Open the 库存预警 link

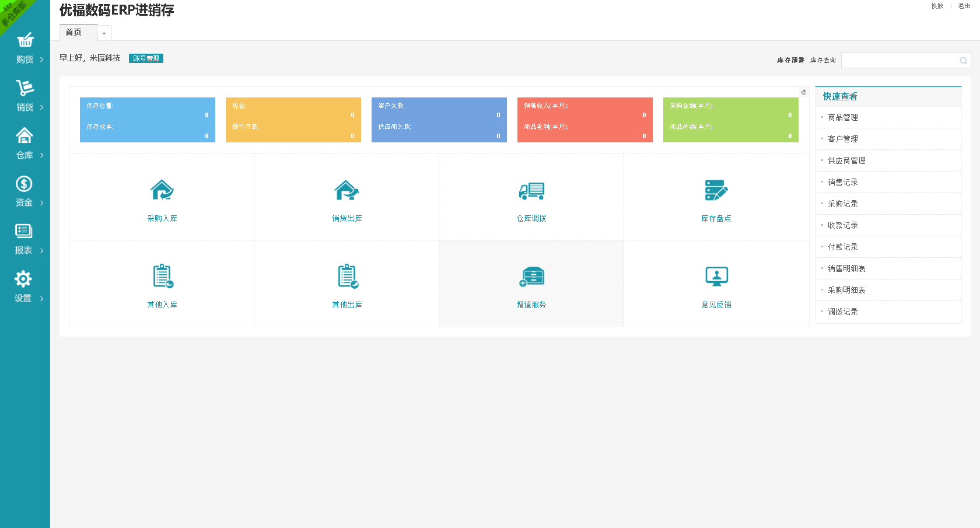(x=790, y=60)
